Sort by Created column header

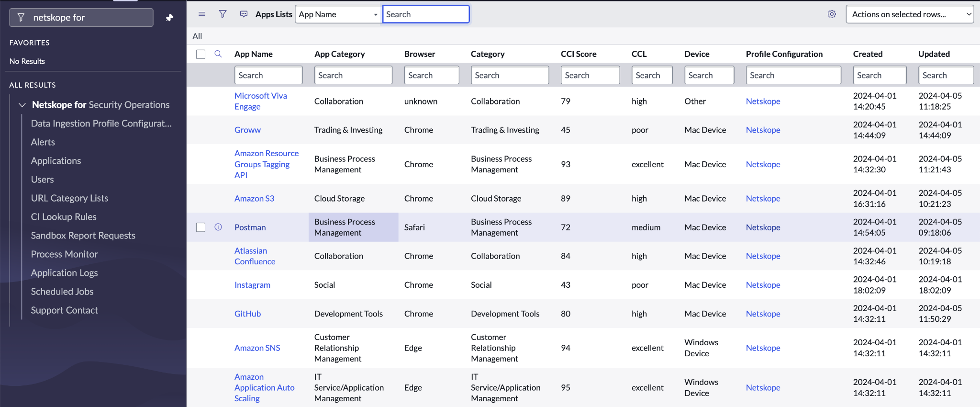[x=868, y=54]
